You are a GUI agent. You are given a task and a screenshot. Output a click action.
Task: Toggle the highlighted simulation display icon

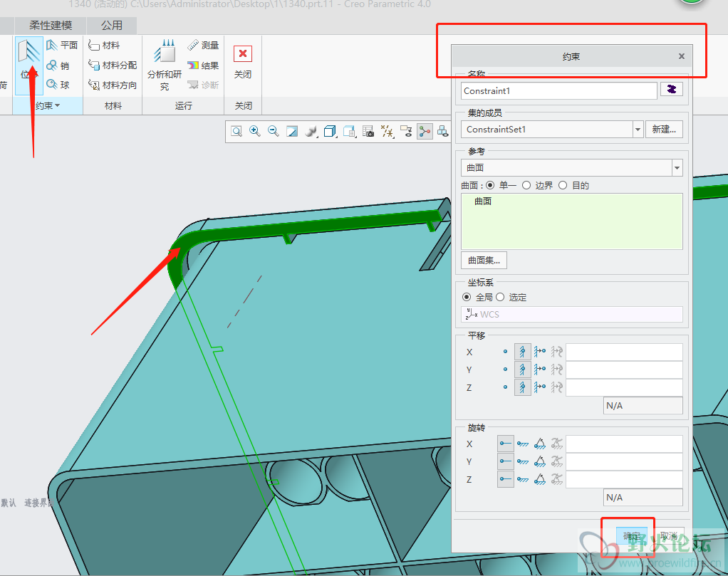pyautogui.click(x=425, y=131)
